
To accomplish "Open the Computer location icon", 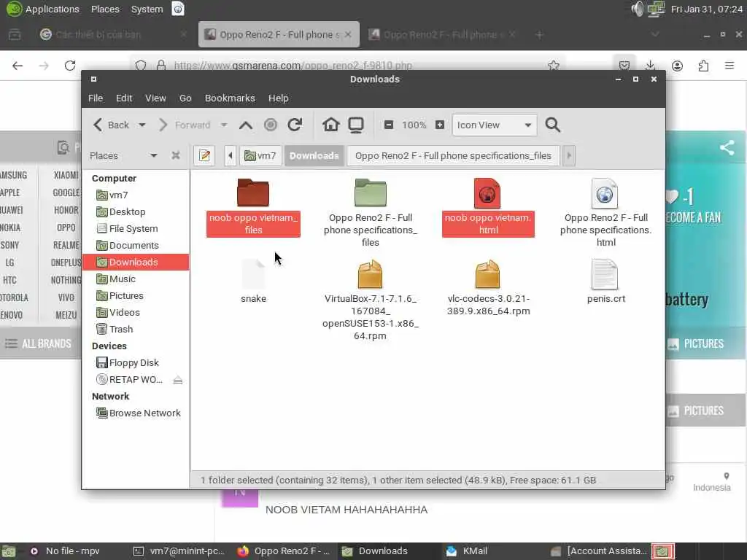I will 356,125.
